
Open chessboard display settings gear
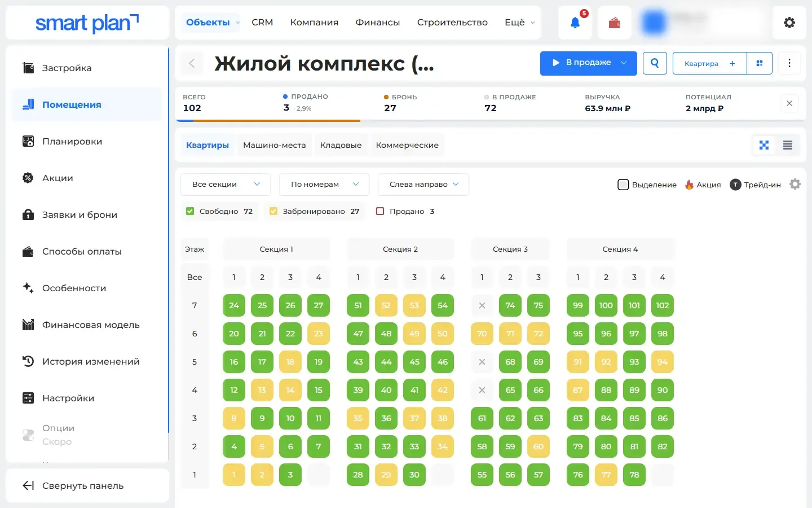(x=795, y=184)
